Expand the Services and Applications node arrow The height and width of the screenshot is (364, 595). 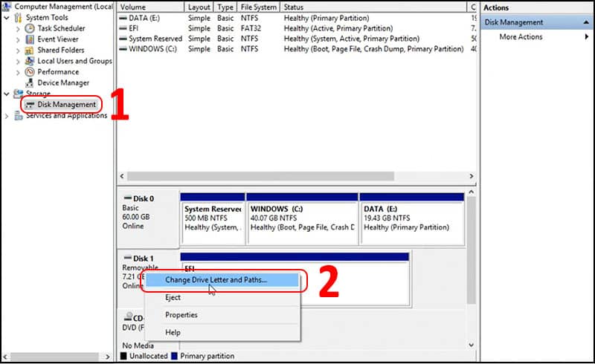tap(7, 116)
